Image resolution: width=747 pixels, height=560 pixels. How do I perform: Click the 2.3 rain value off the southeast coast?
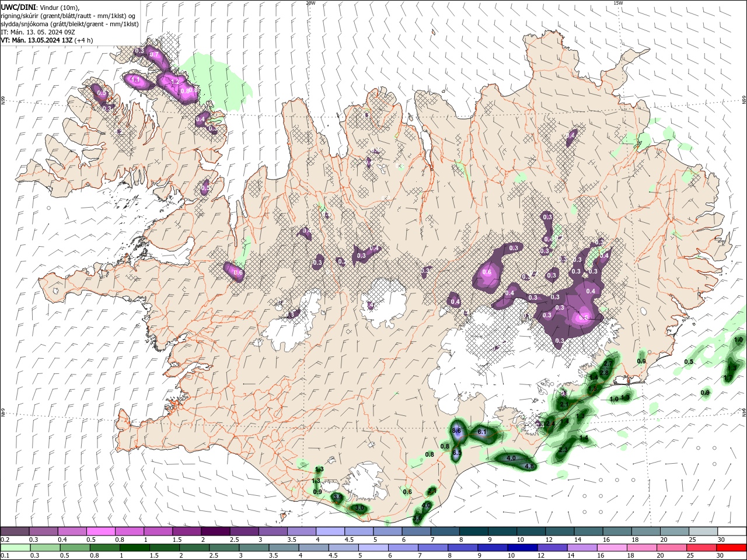point(563,450)
